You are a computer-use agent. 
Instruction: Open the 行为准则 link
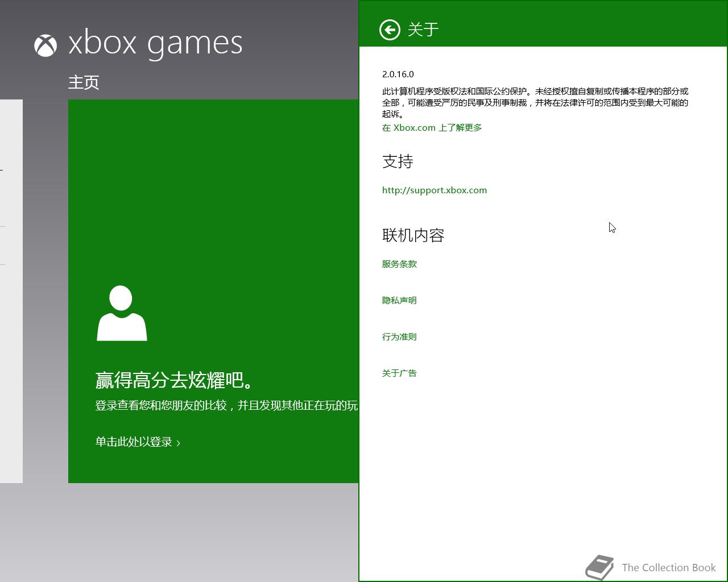pyautogui.click(x=399, y=337)
